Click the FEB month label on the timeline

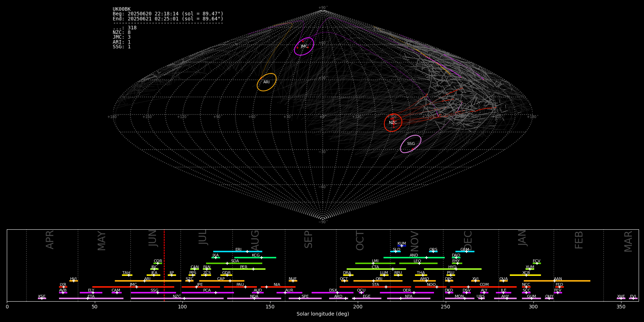(x=579, y=240)
